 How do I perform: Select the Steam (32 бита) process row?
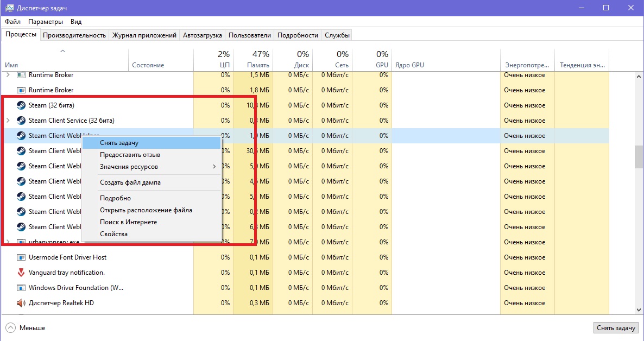pyautogui.click(x=305, y=105)
